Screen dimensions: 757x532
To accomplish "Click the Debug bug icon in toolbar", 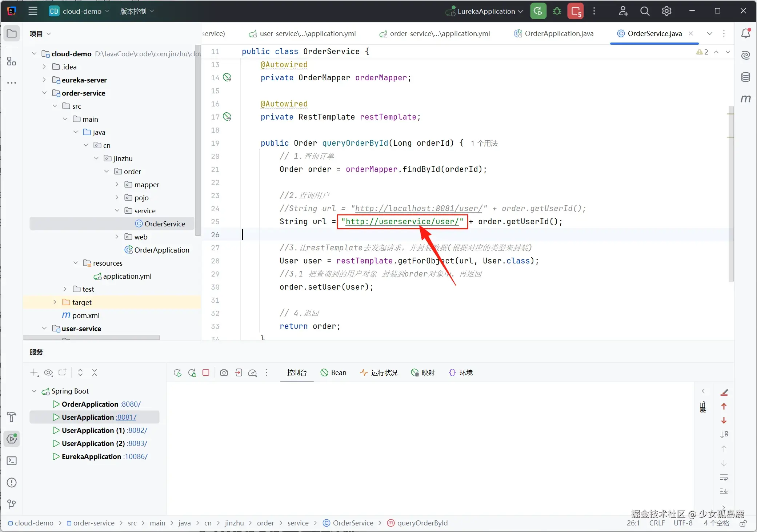I will tap(557, 11).
